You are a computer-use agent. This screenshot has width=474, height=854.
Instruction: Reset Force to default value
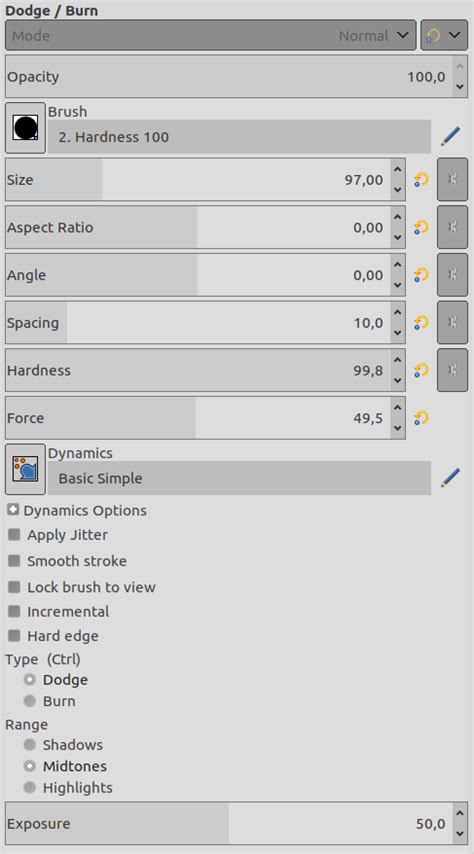pyautogui.click(x=421, y=418)
